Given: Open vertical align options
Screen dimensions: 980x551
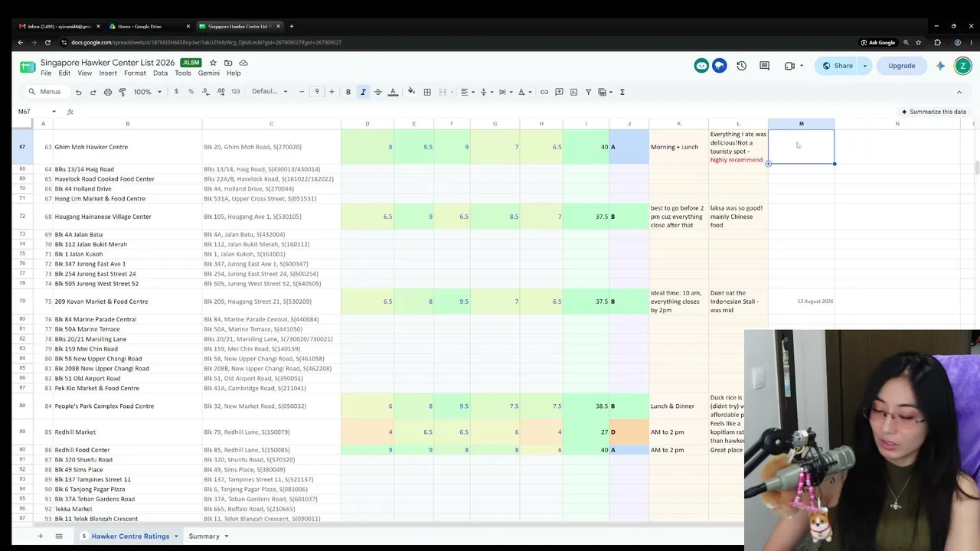Looking at the screenshot, I should click(x=485, y=92).
